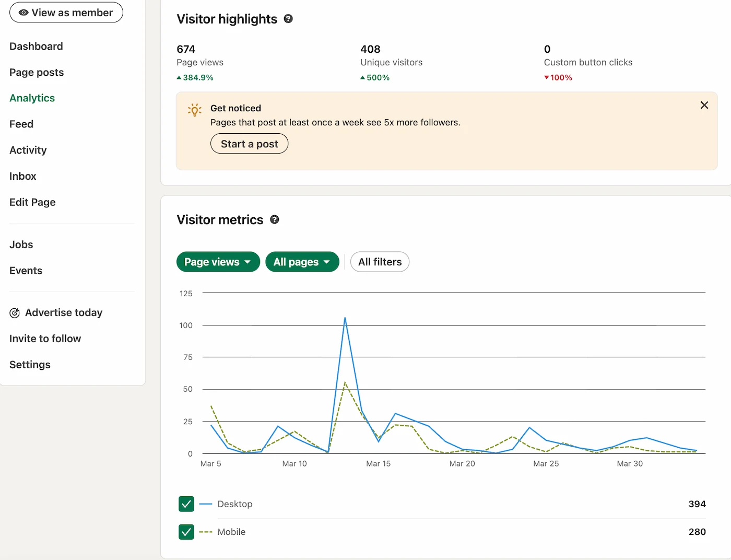Uncheck the Desktop checkbox
731x560 pixels.
point(186,504)
